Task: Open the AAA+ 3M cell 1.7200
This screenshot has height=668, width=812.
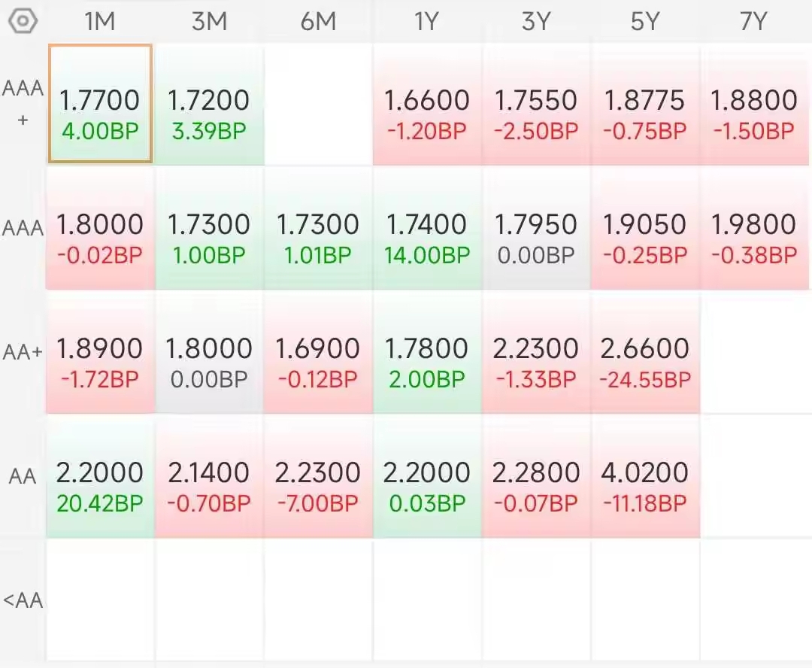Action: 209,104
